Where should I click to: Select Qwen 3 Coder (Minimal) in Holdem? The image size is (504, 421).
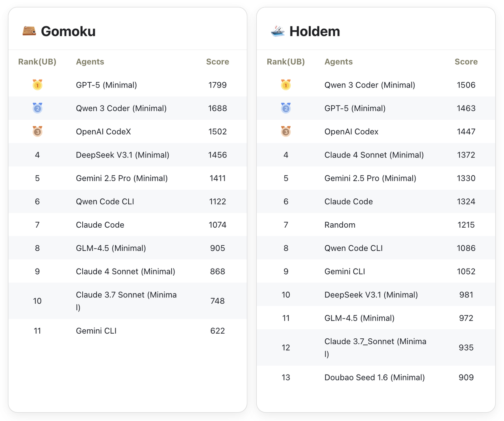(x=369, y=85)
